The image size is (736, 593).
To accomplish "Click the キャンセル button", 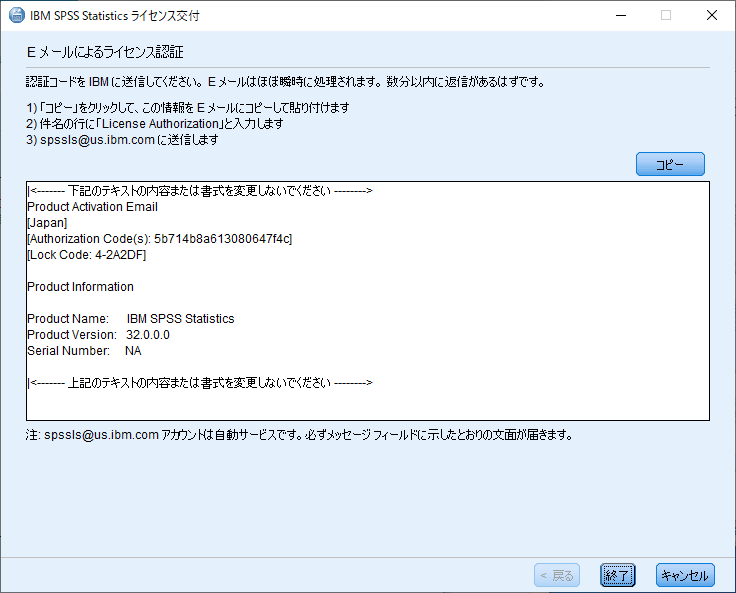I will [x=685, y=575].
